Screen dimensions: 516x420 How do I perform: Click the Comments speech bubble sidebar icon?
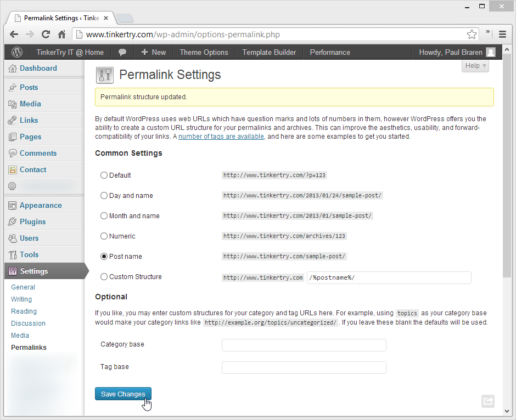click(x=13, y=153)
